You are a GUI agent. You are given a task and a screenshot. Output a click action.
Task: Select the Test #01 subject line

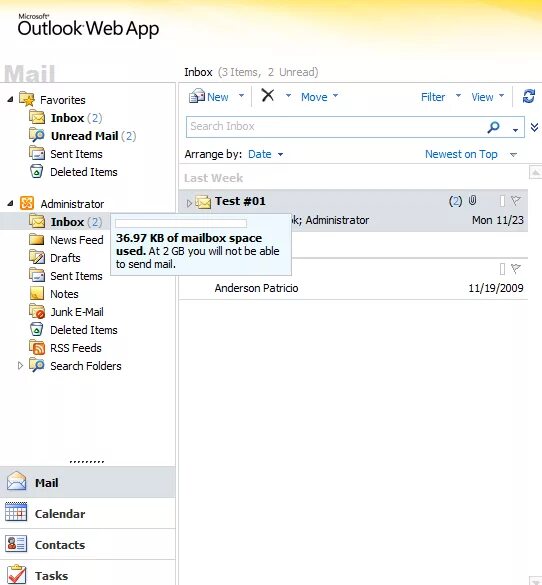pyautogui.click(x=240, y=201)
